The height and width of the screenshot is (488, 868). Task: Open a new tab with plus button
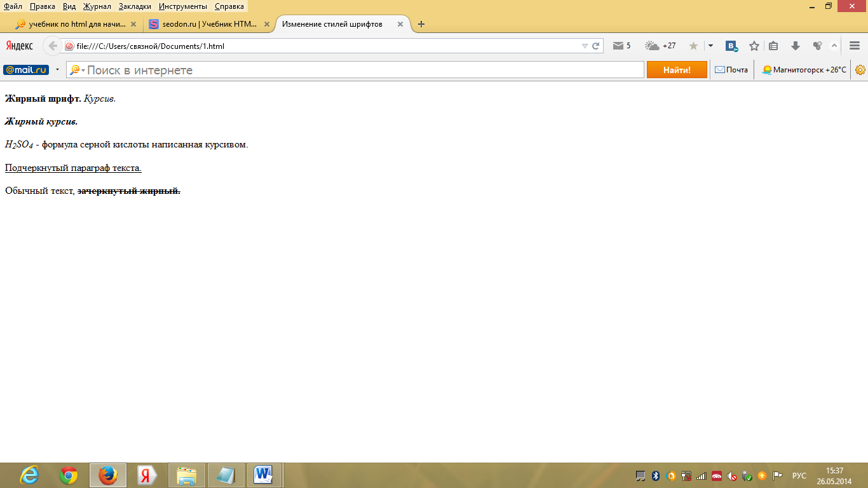[421, 24]
